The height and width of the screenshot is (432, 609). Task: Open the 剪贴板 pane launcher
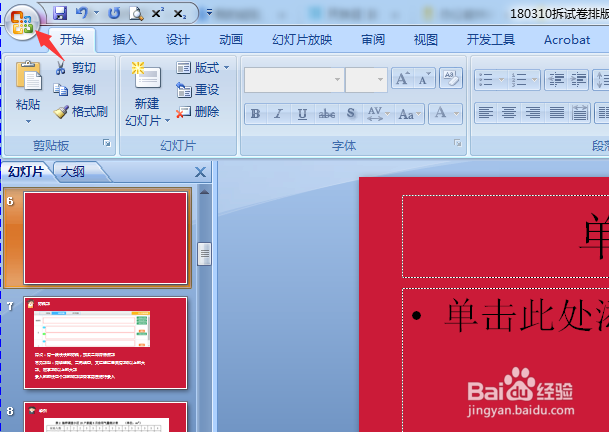pyautogui.click(x=107, y=143)
